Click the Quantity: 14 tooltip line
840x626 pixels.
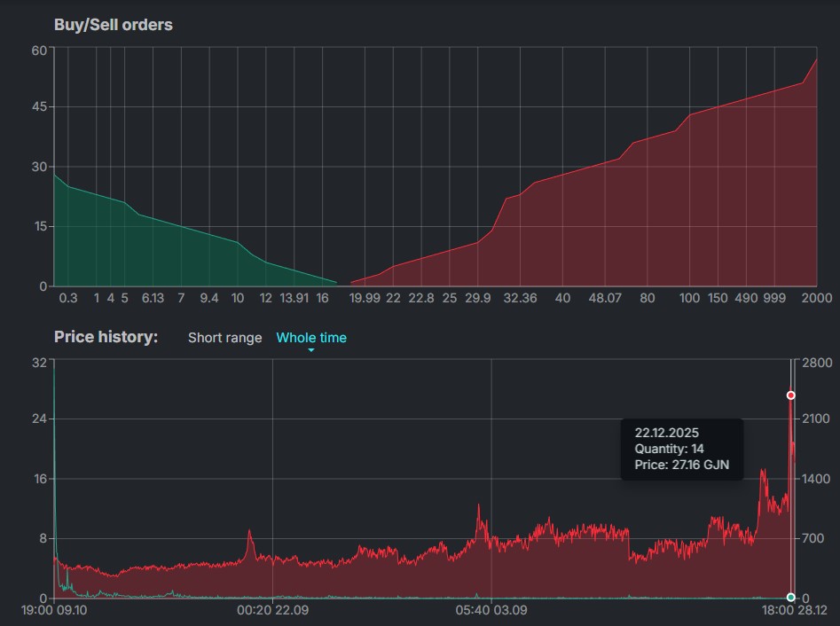coord(669,449)
